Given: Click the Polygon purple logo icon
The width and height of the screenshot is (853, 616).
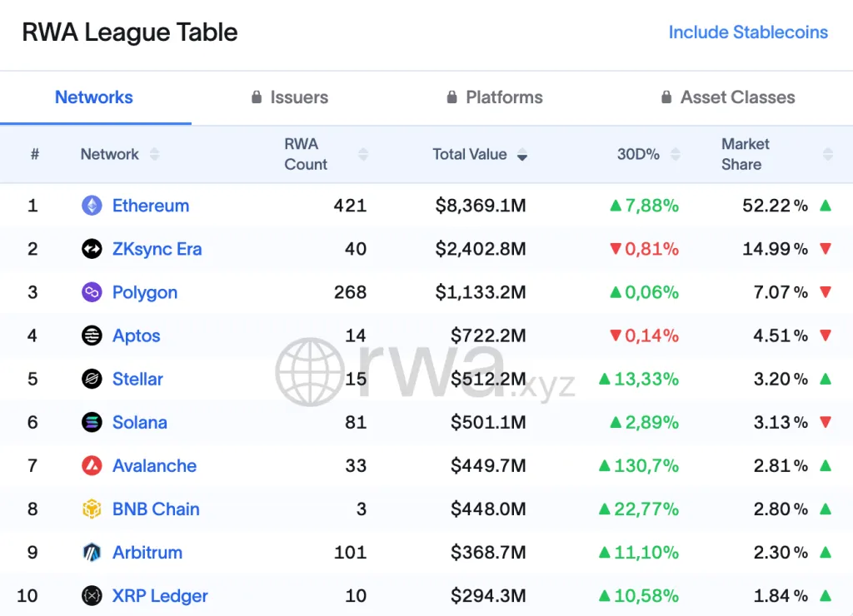Looking at the screenshot, I should click(x=92, y=292).
